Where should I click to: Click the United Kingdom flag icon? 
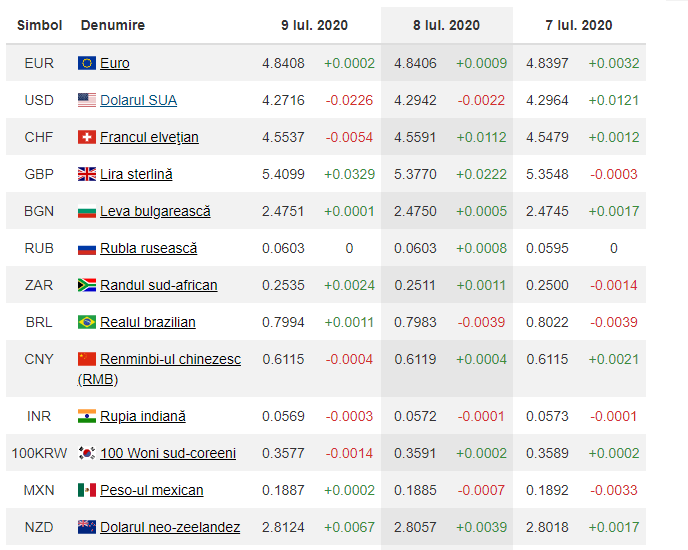(87, 174)
